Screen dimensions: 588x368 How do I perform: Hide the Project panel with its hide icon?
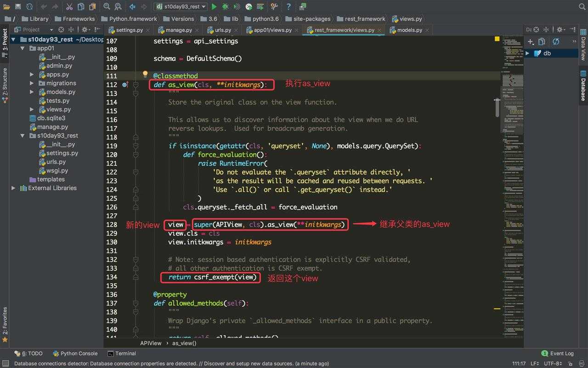point(98,29)
